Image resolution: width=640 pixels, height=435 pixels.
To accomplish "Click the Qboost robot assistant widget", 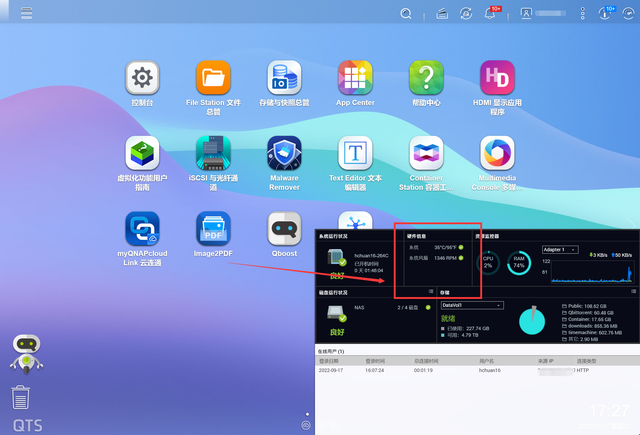I will 27,354.
